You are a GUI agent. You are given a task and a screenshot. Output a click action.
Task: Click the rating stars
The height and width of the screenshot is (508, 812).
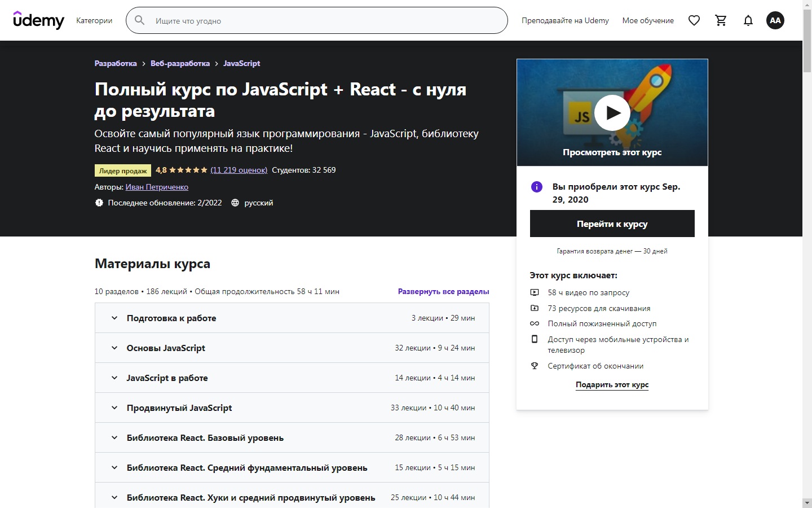pyautogui.click(x=188, y=170)
